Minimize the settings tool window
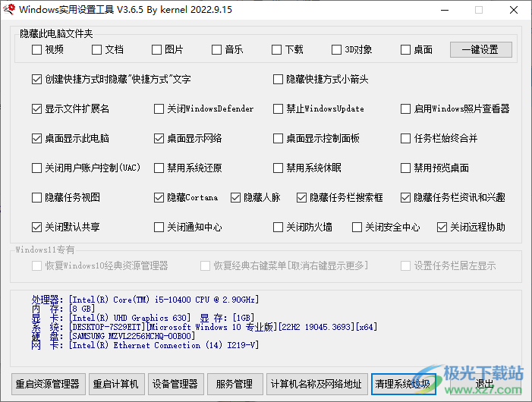The width and height of the screenshot is (532, 402). 445,10
